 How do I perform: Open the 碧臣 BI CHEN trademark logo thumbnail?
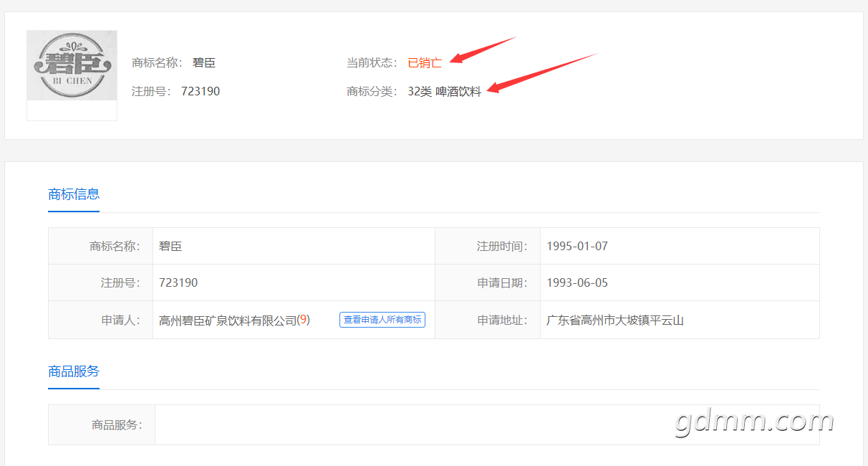coord(72,65)
